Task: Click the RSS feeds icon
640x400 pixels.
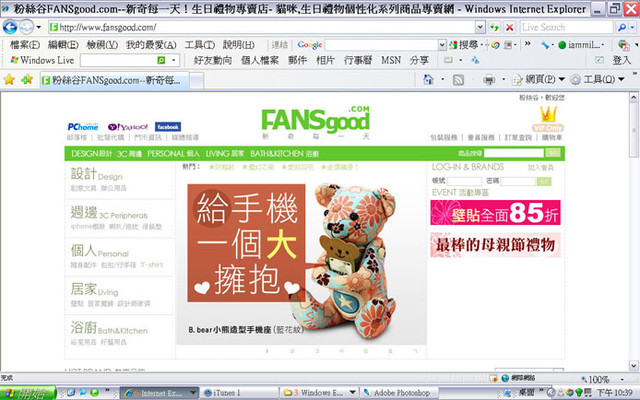Action: tap(458, 80)
